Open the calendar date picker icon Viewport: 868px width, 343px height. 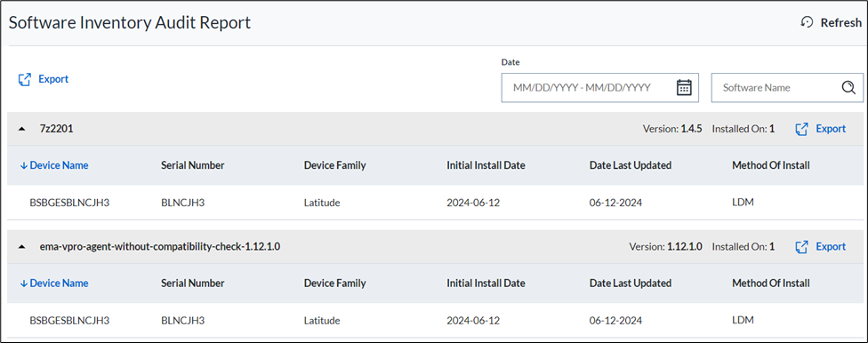tap(684, 87)
